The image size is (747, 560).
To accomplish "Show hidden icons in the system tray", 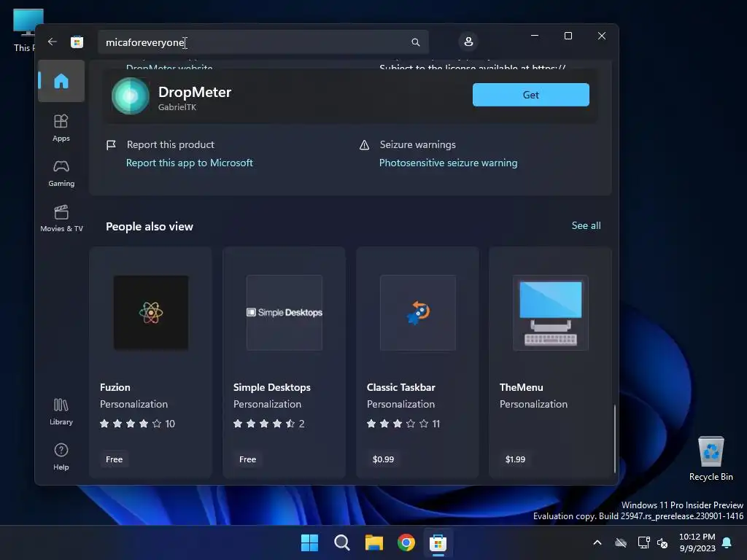I will click(x=597, y=542).
